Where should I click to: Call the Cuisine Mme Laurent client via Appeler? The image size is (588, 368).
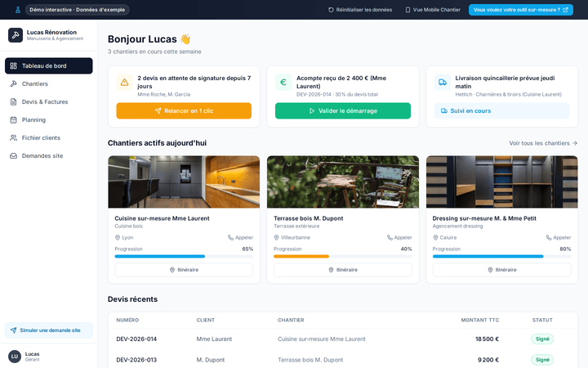coord(240,238)
